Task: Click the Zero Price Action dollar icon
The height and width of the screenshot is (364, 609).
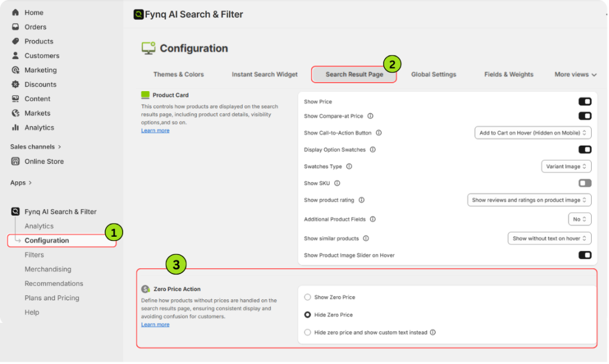Action: 146,289
